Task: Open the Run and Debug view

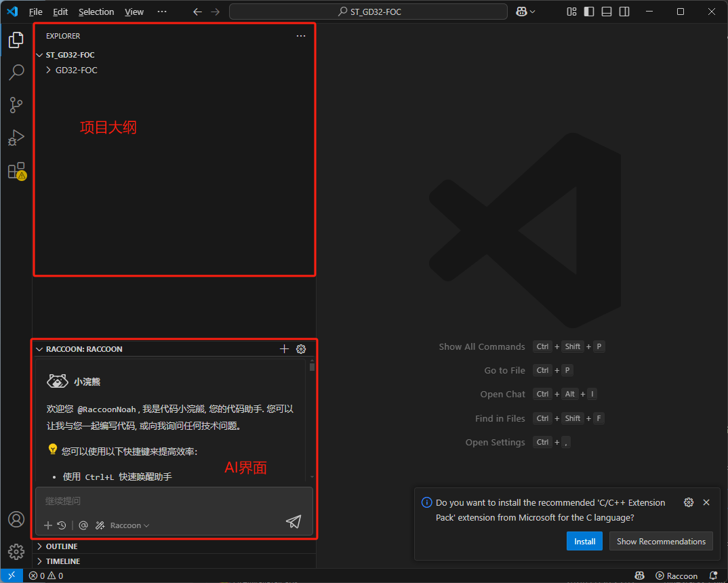Action: [x=16, y=138]
